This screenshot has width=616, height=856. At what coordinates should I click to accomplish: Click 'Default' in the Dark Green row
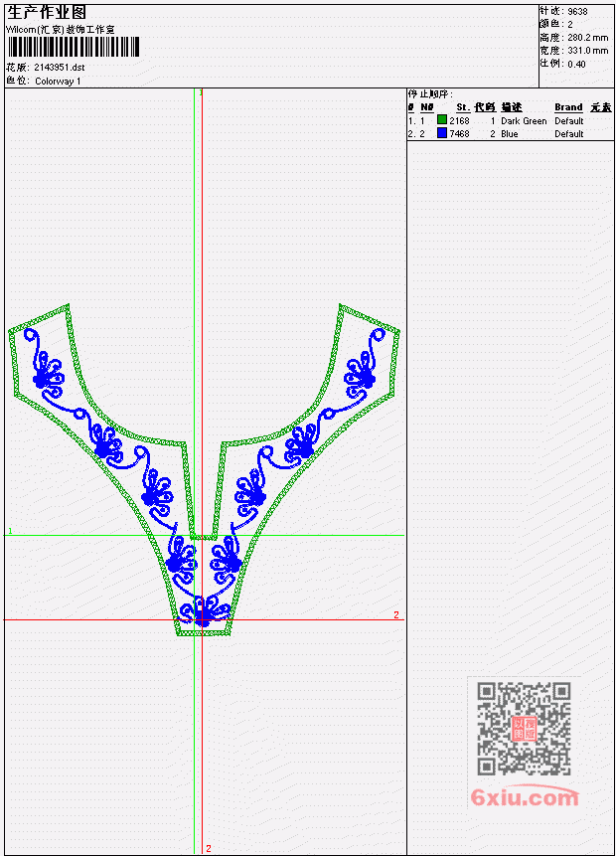pyautogui.click(x=569, y=121)
